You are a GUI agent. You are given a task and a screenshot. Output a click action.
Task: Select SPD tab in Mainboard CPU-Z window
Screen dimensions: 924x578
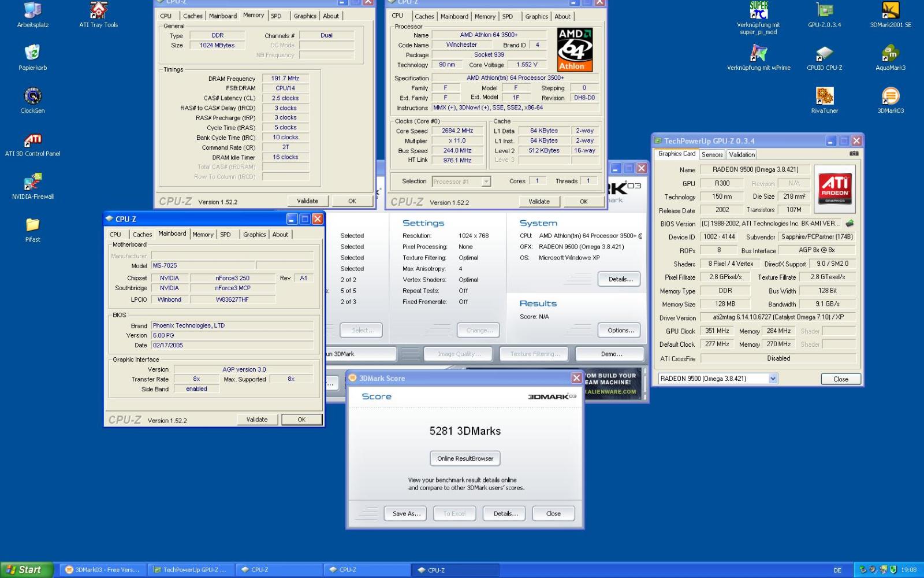pyautogui.click(x=225, y=235)
